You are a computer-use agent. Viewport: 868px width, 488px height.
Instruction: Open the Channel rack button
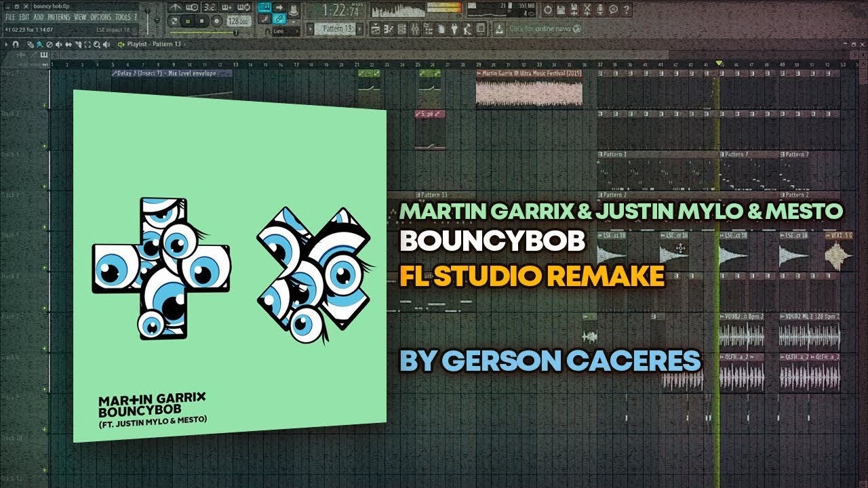401,28
